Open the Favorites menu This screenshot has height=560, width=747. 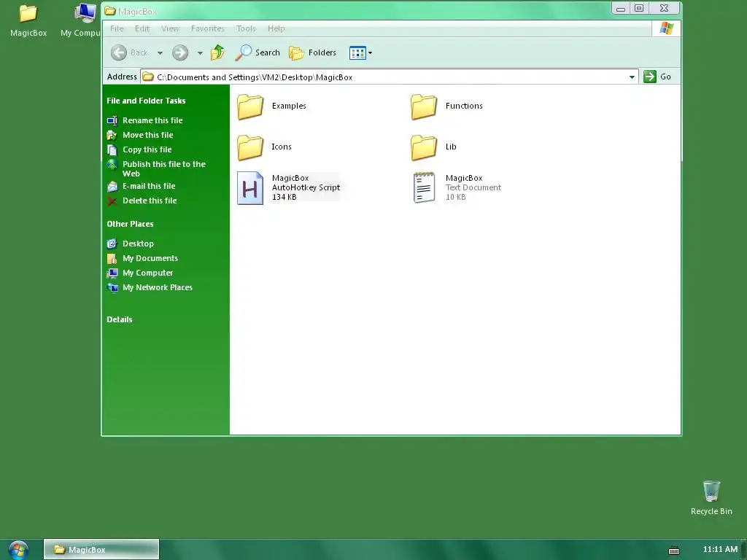208,28
